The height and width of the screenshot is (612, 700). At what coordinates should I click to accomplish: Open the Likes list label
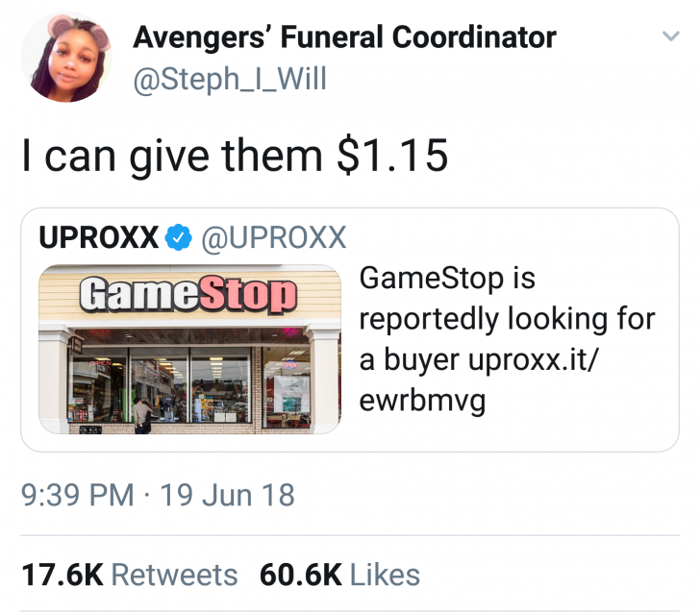click(x=385, y=575)
